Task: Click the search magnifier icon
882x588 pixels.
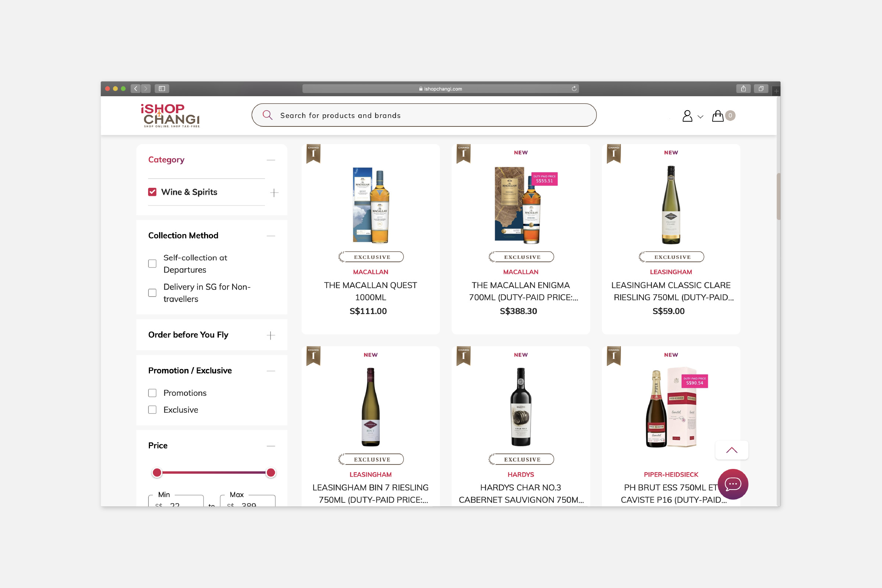Action: pyautogui.click(x=268, y=115)
